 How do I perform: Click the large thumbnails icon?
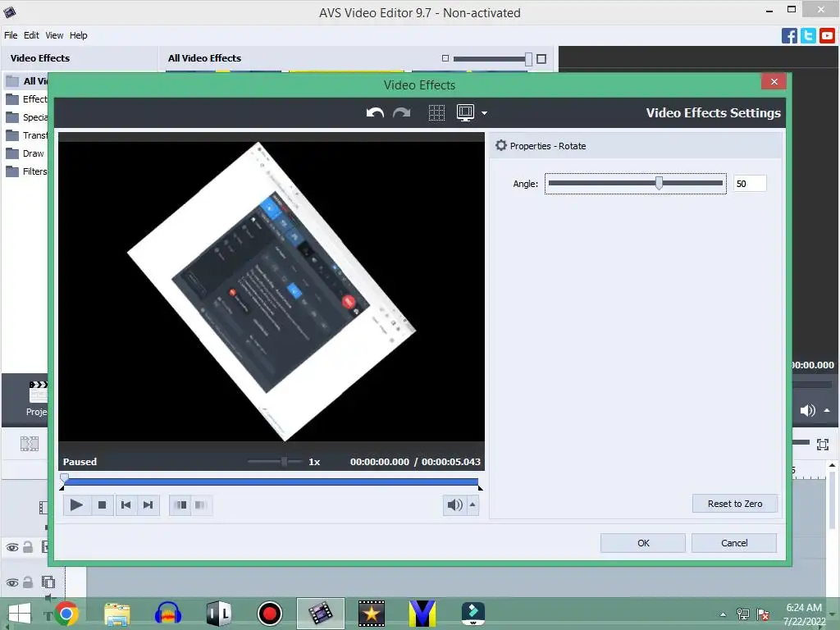541,58
